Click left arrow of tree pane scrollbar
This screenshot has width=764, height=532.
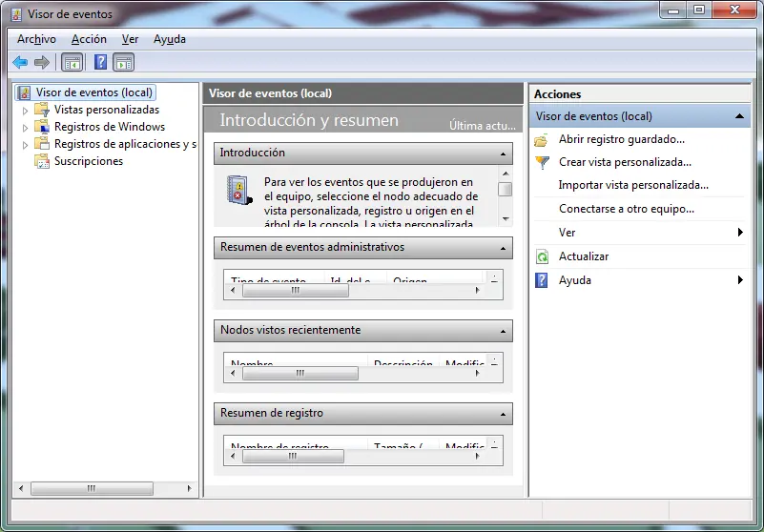pos(21,488)
